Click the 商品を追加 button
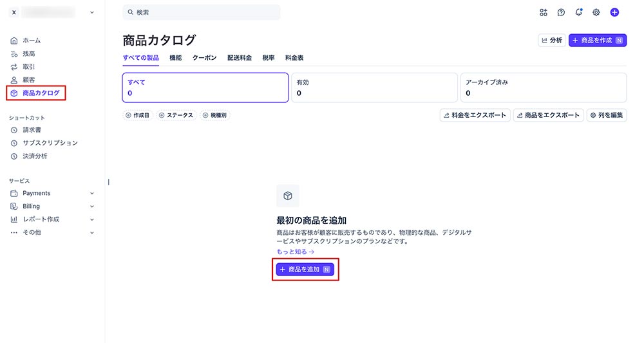 point(305,270)
